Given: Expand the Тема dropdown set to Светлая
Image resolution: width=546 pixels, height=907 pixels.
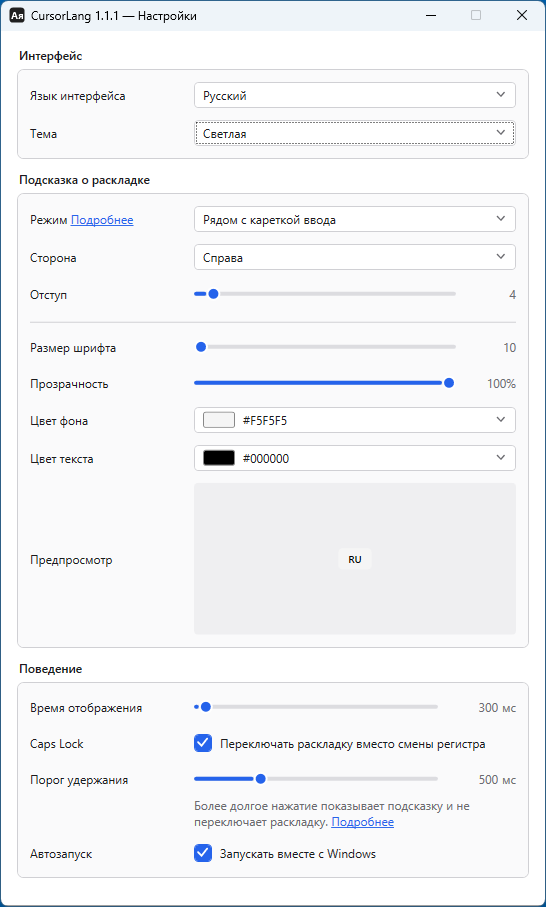Looking at the screenshot, I should (x=355, y=134).
